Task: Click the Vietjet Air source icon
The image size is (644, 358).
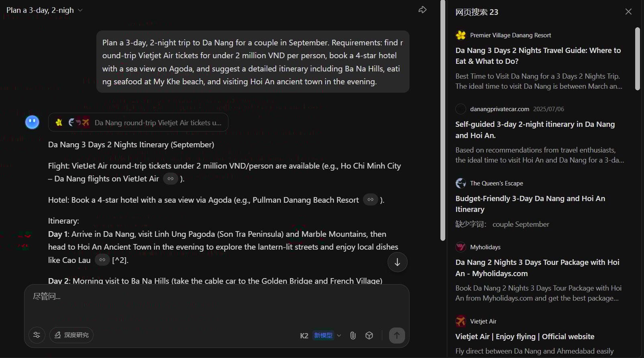Action: click(x=461, y=321)
